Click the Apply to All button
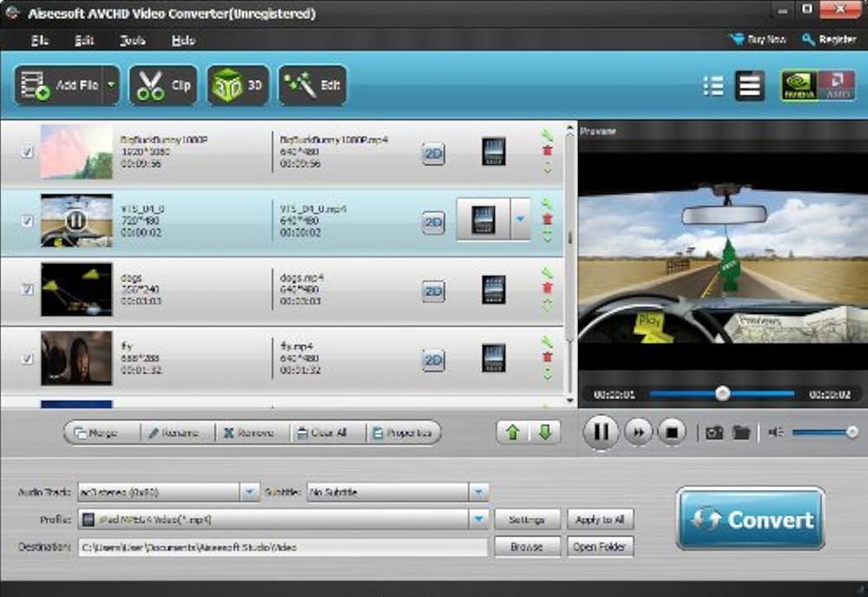868x597 pixels. click(x=600, y=519)
